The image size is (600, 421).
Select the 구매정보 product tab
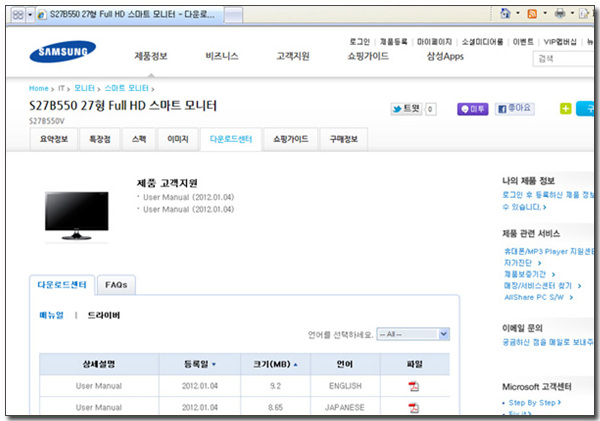click(344, 139)
